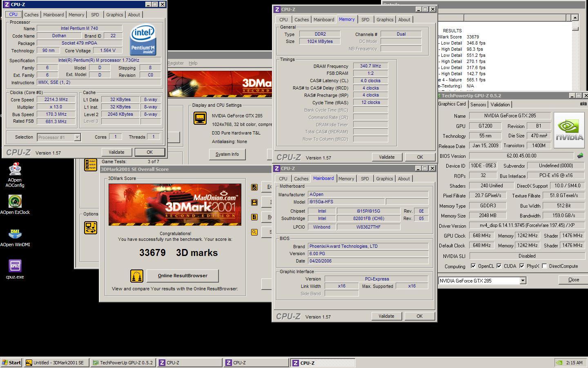Click the Online ResultBrowser tree icon
The width and height of the screenshot is (588, 368).
pyautogui.click(x=137, y=276)
